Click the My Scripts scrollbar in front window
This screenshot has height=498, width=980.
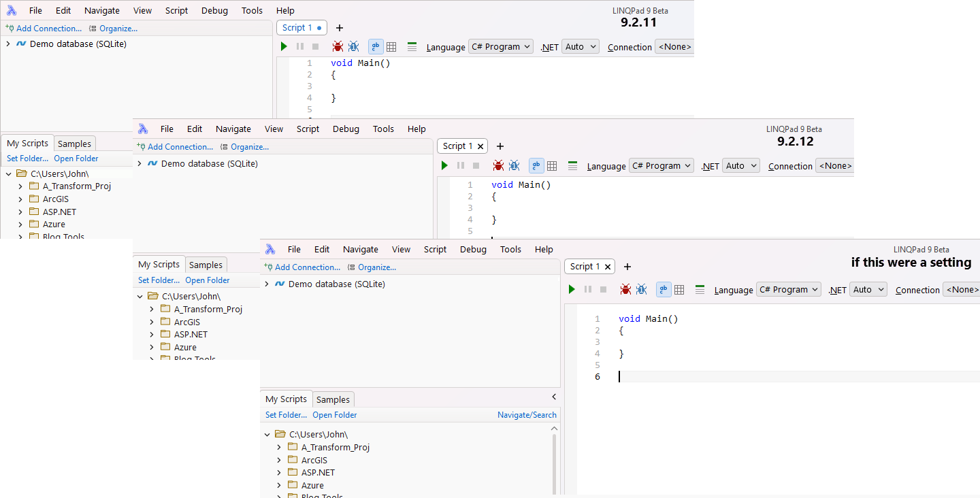coord(554,463)
